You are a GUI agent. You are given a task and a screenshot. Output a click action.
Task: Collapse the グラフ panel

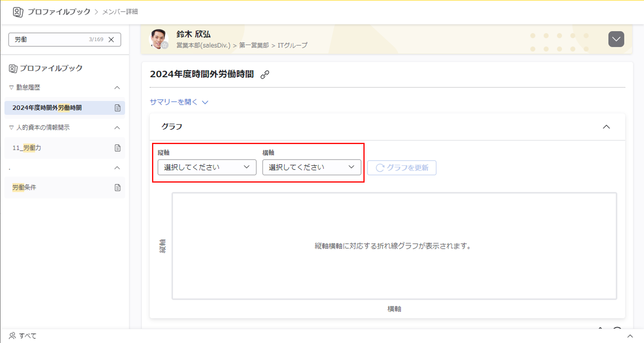pyautogui.click(x=606, y=127)
